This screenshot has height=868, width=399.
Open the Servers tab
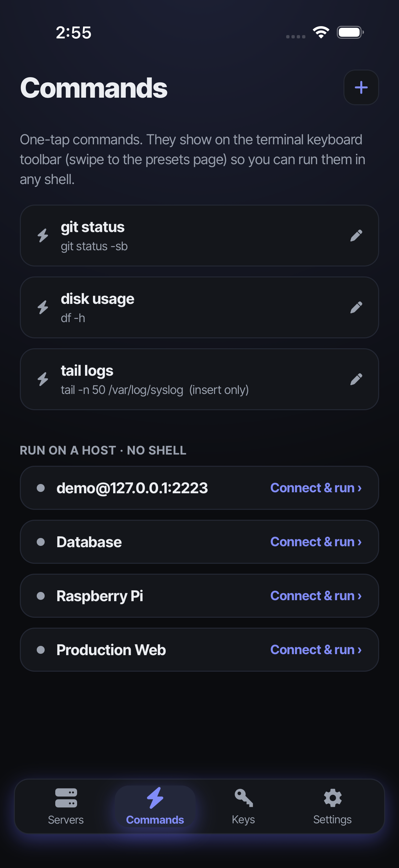[66, 806]
